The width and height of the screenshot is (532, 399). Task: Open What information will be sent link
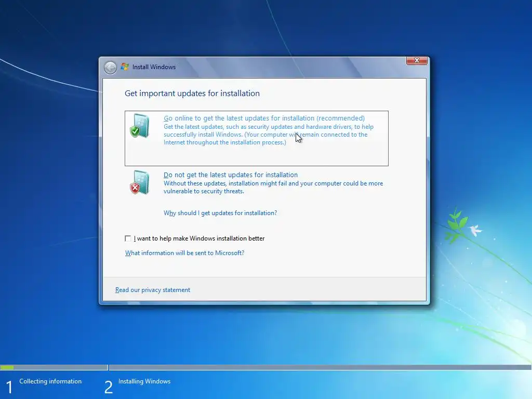pos(184,253)
